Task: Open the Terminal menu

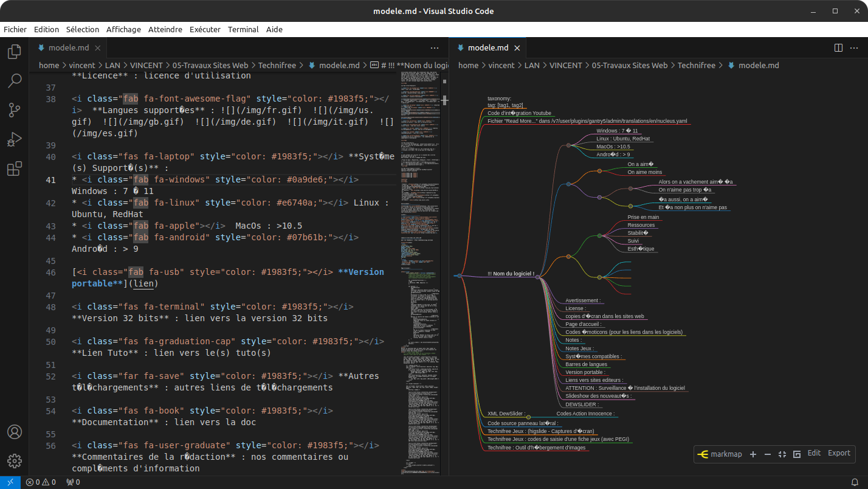Action: coord(243,29)
